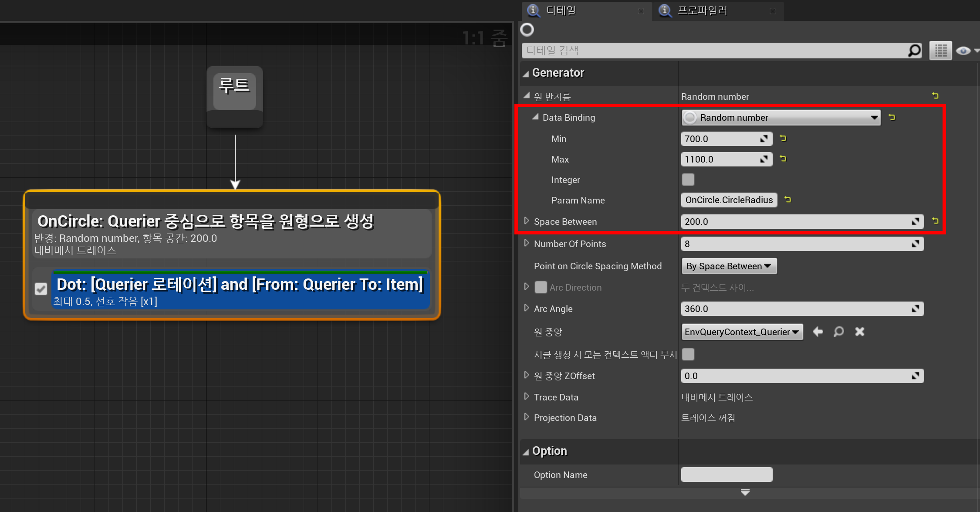Use selected asset arrow for 원 중앙
The width and height of the screenshot is (980, 512).
(x=818, y=332)
